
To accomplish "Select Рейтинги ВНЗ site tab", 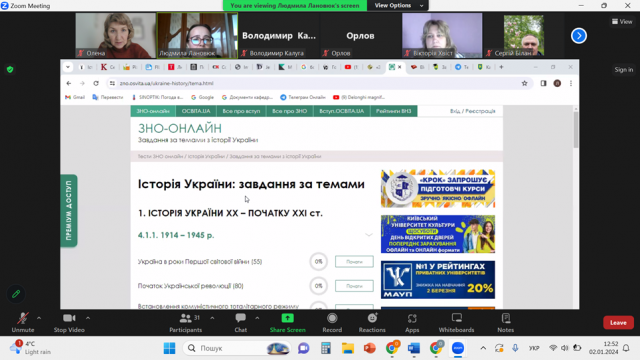I will (x=393, y=111).
